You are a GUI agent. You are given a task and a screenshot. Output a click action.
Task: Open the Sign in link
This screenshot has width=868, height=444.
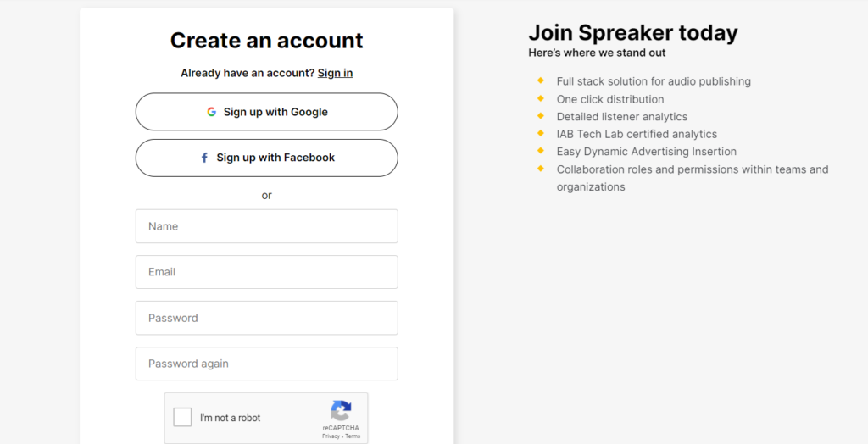[x=335, y=73]
